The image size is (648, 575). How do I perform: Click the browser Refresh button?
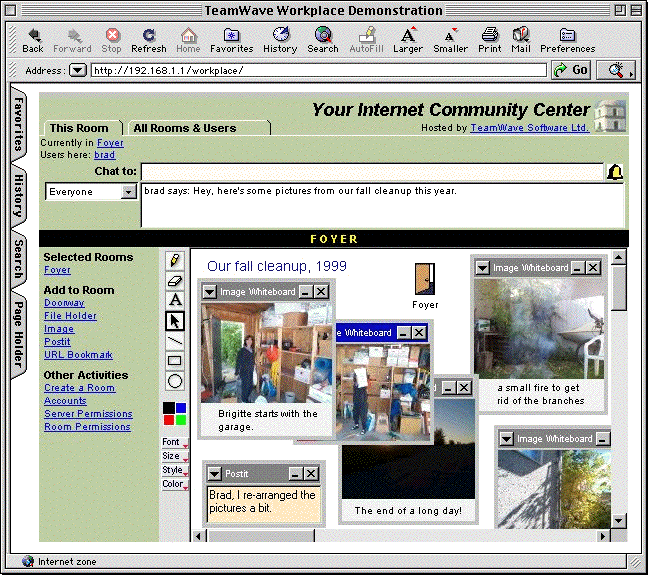148,40
